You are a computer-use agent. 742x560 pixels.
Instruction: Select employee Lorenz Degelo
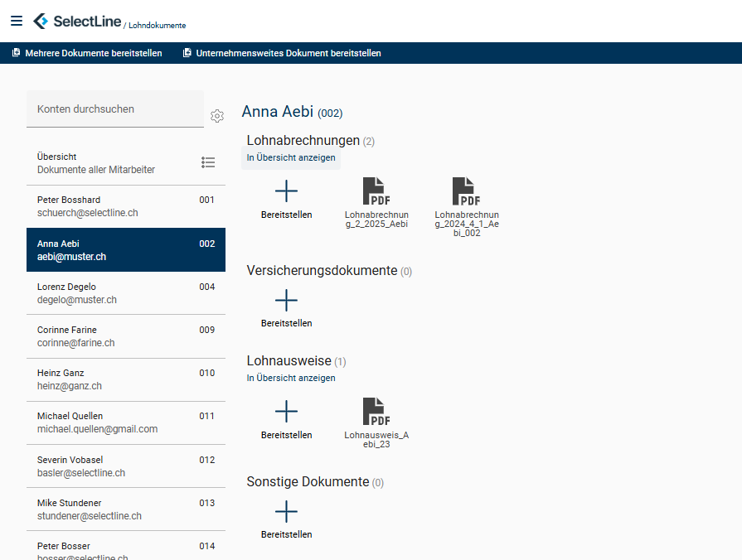126,293
